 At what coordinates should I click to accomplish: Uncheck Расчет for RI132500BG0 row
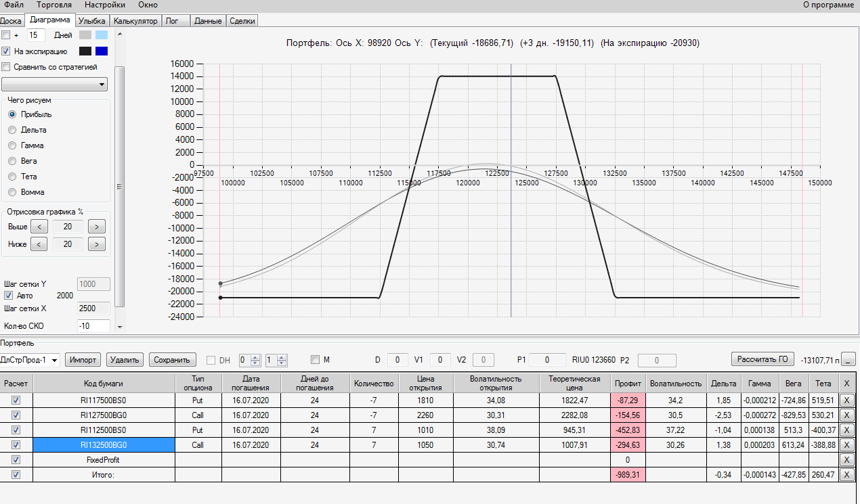16,444
